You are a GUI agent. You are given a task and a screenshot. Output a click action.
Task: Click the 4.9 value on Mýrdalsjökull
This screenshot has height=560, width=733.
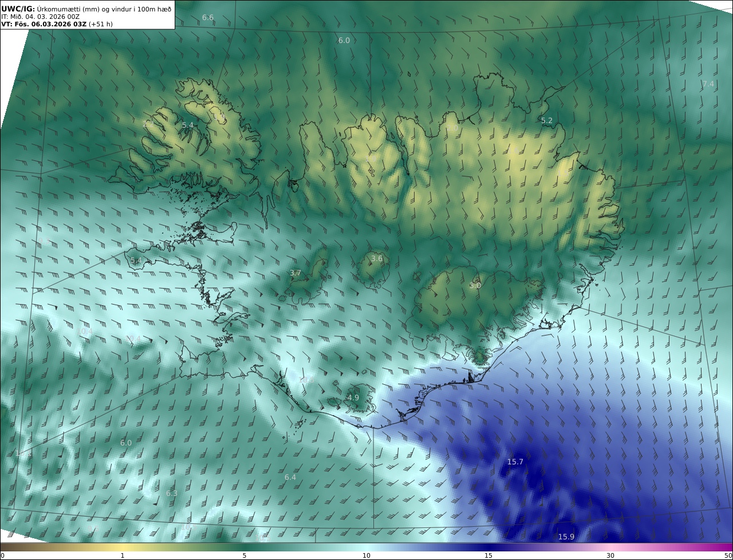coord(353,397)
